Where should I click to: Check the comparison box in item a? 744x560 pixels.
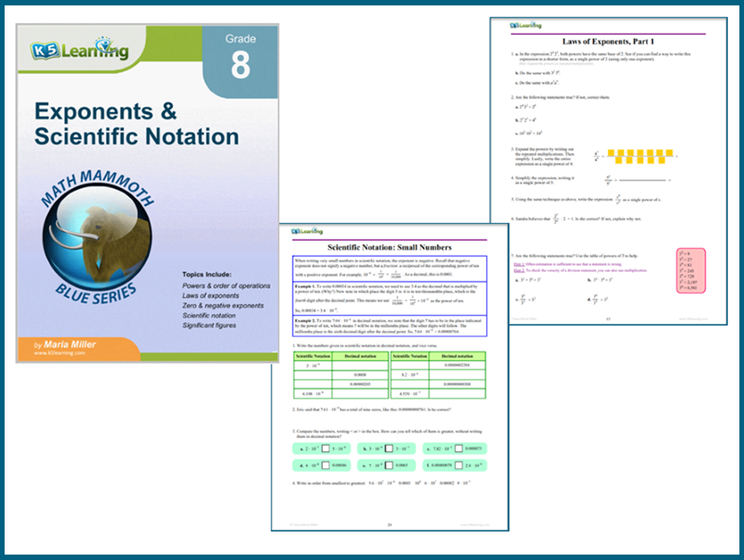click(325, 448)
